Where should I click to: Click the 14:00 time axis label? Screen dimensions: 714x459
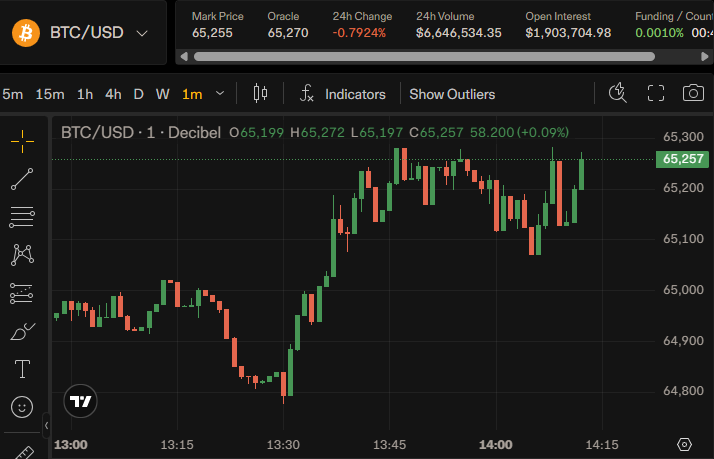(x=496, y=444)
